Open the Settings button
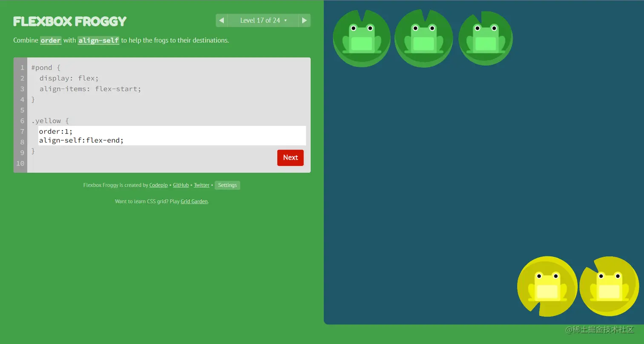The image size is (644, 344). (227, 185)
